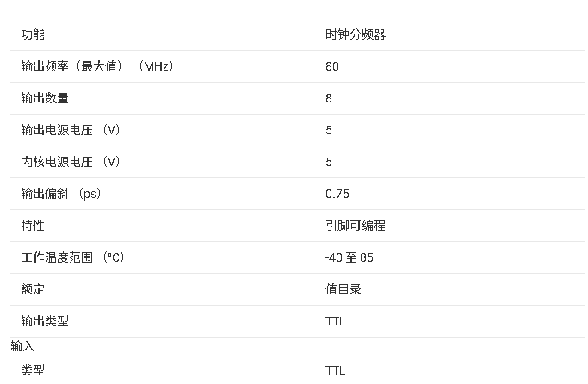Click the 值目录 rating value

click(x=344, y=289)
